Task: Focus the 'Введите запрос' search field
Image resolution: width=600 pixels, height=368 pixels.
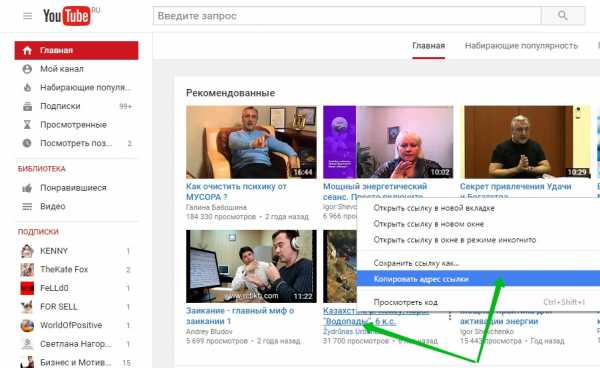Action: click(x=347, y=16)
